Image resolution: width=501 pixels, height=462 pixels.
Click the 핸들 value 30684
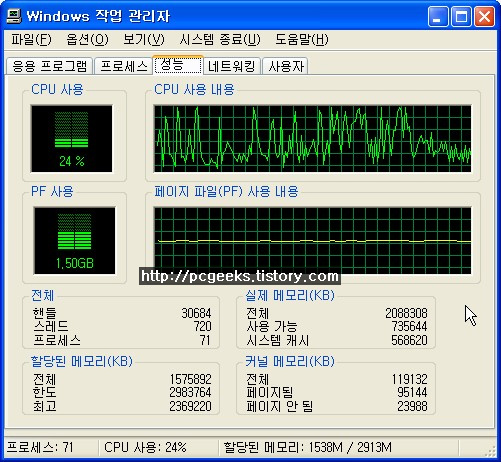196,313
